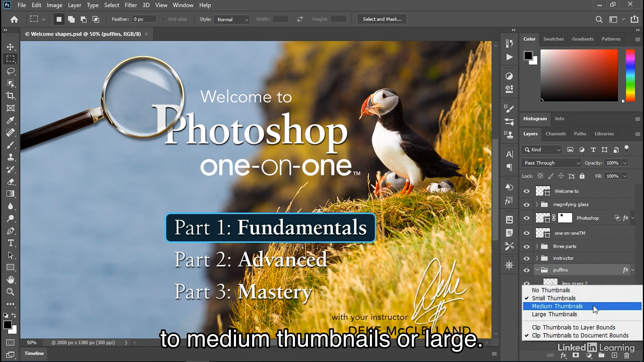Select the Path Selection tool

(x=11, y=255)
